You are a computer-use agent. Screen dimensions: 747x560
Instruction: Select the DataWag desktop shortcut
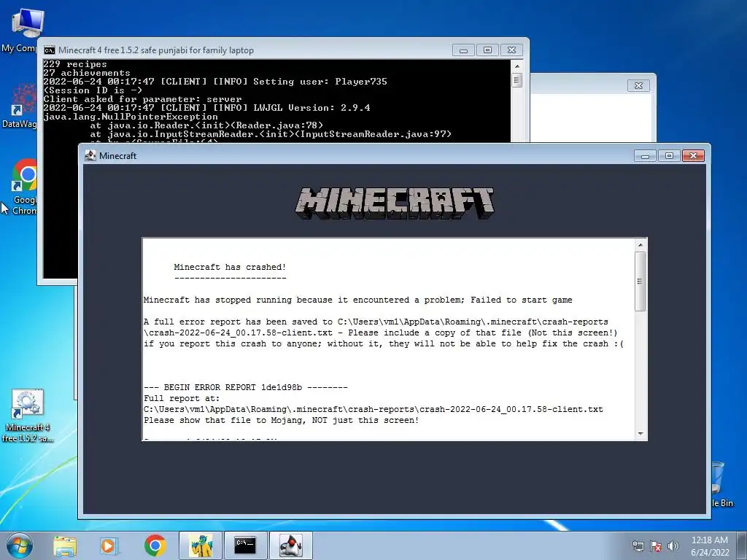point(19,106)
